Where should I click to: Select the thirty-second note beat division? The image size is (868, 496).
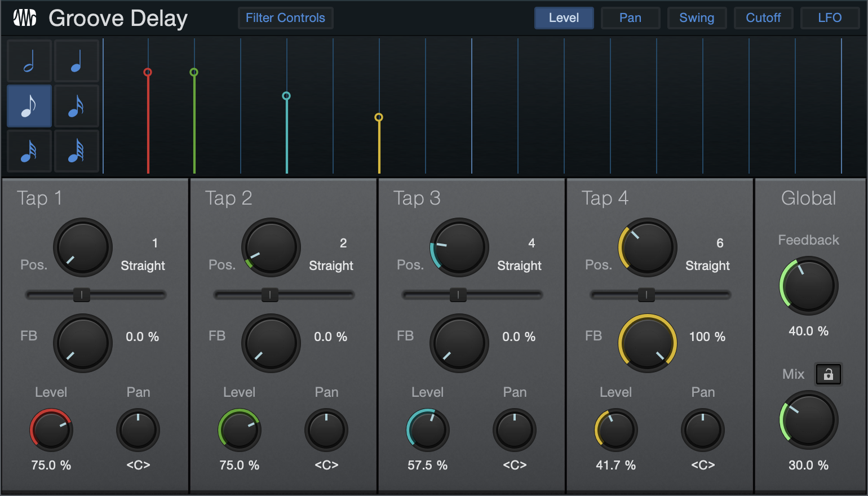[29, 151]
